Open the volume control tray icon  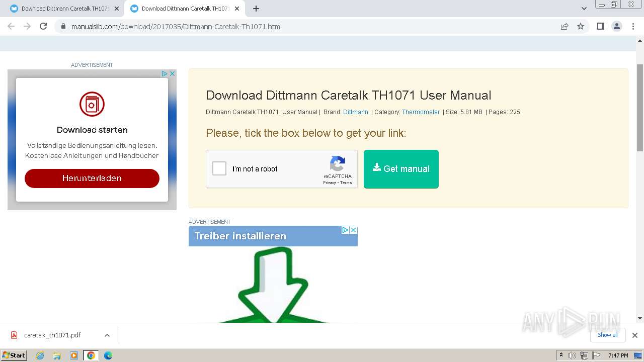click(x=572, y=355)
